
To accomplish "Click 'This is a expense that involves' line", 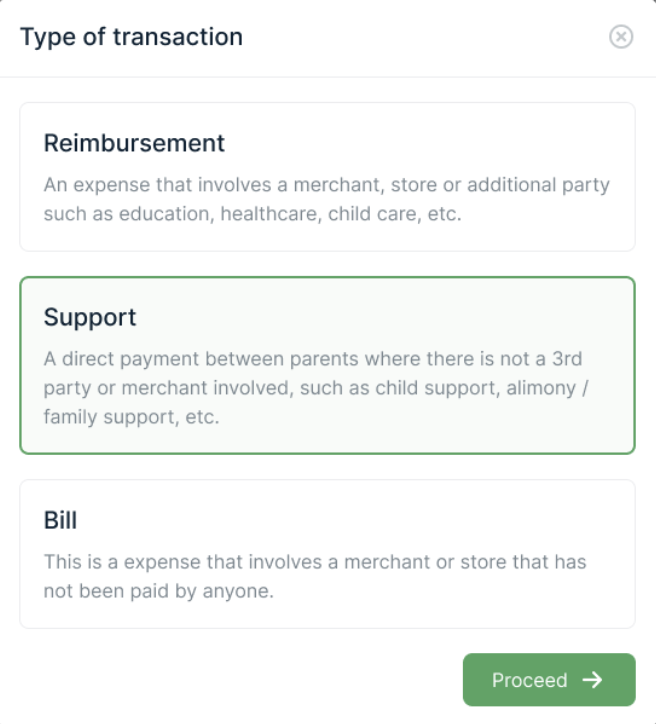I will pos(315,562).
